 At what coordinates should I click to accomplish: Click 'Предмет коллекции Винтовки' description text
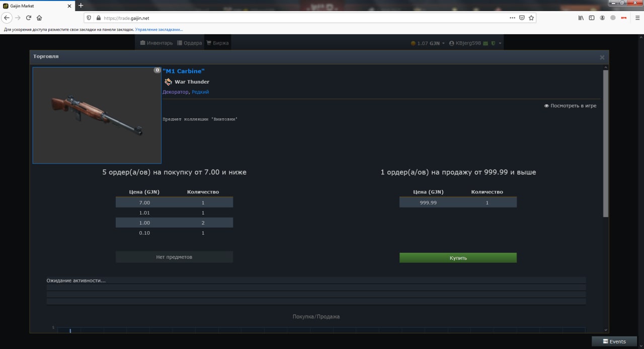click(x=200, y=119)
